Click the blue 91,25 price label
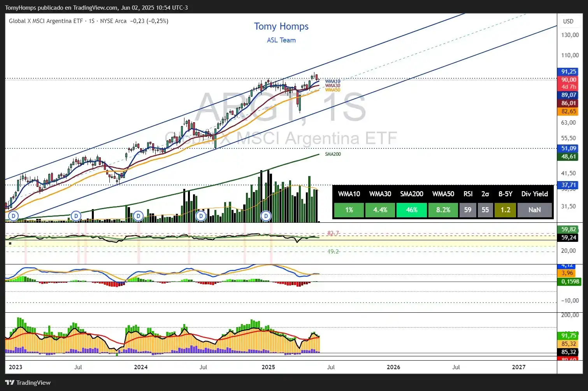The height and width of the screenshot is (391, 588). [568, 72]
